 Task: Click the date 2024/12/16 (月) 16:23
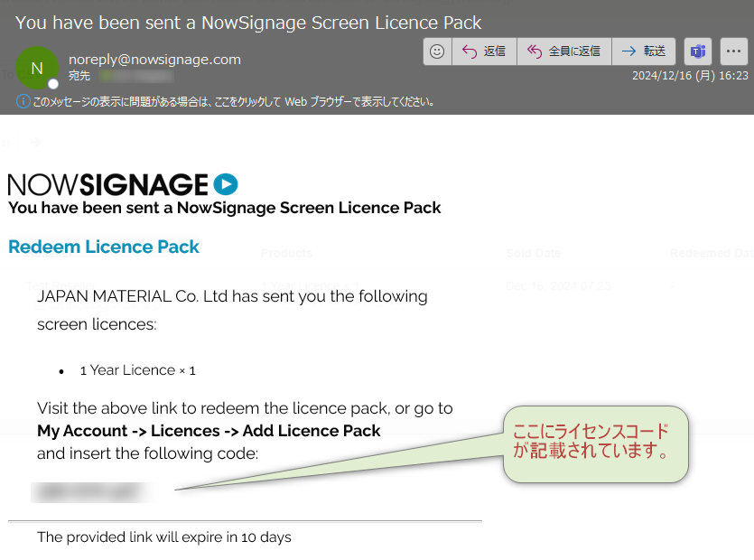[x=690, y=76]
